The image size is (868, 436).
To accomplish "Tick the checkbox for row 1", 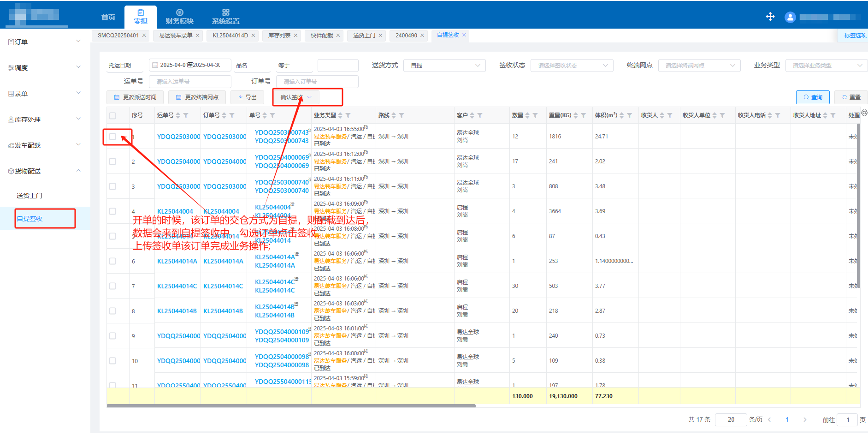I will 112,137.
